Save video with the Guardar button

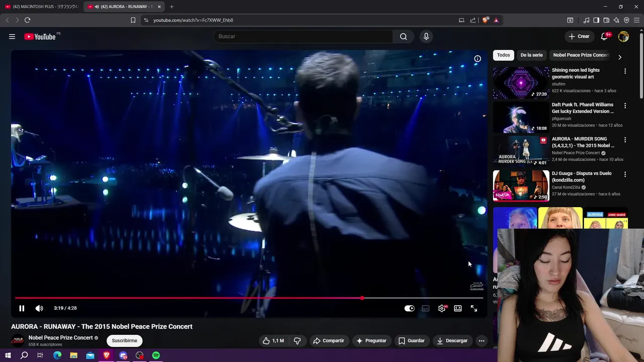412,341
